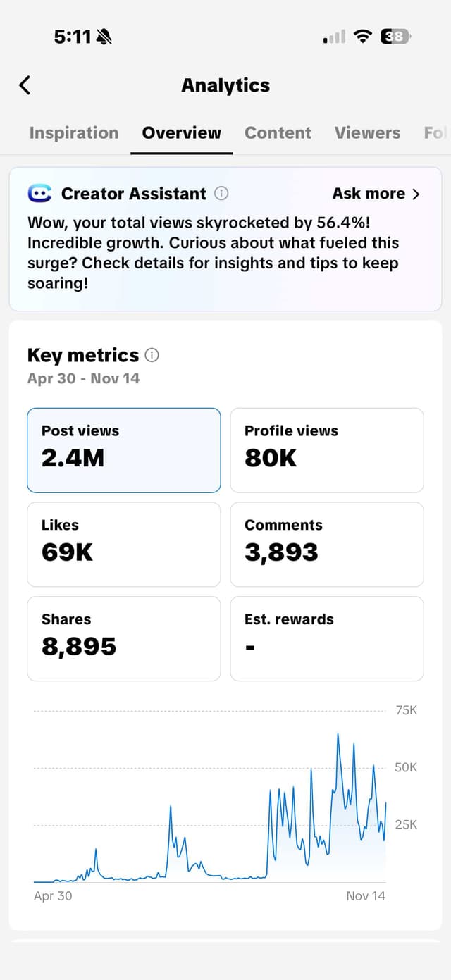Open the Viewers tab
Screen dimensions: 451x980
click(x=367, y=132)
